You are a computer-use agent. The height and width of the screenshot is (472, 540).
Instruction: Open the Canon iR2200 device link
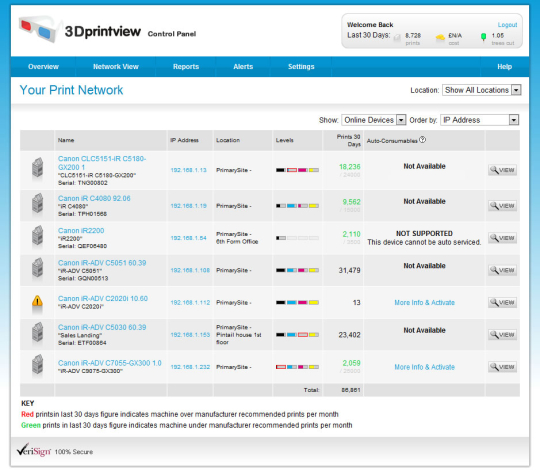[x=81, y=230]
